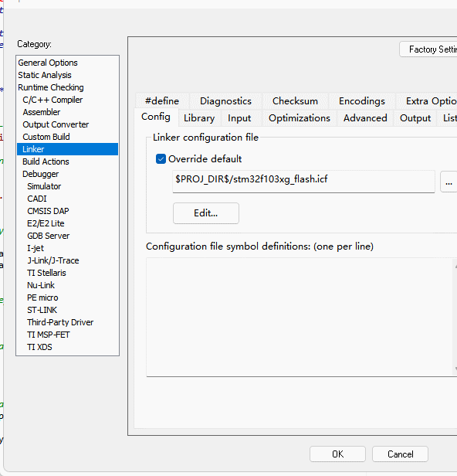Click in the symbol definitions text area
The width and height of the screenshot is (457, 476).
point(301,318)
